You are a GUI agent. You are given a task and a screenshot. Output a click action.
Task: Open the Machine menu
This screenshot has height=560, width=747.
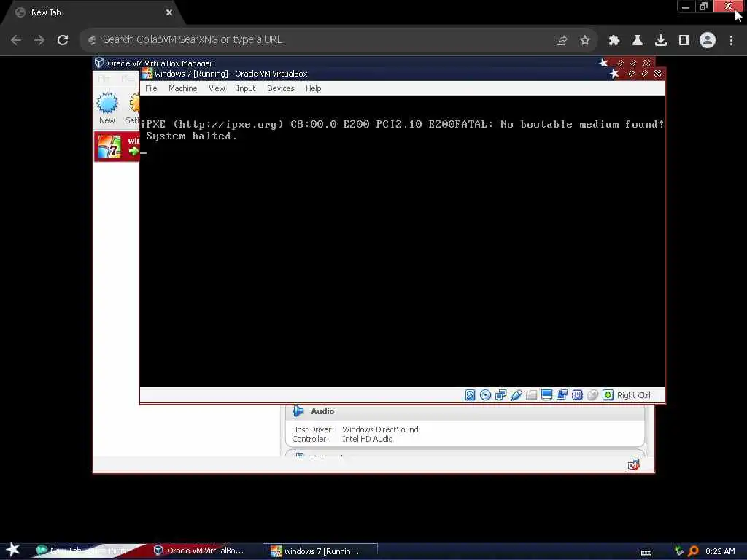point(182,88)
